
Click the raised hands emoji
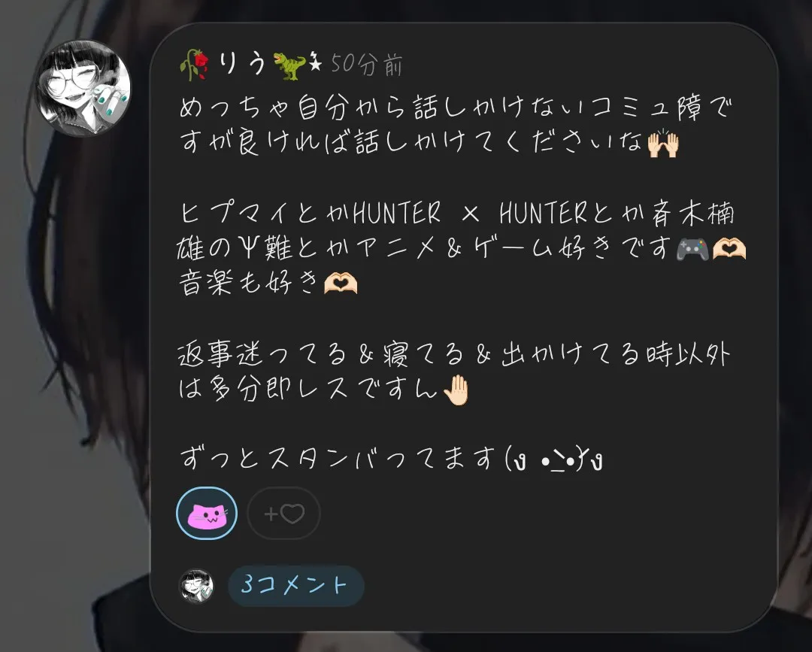pos(663,143)
